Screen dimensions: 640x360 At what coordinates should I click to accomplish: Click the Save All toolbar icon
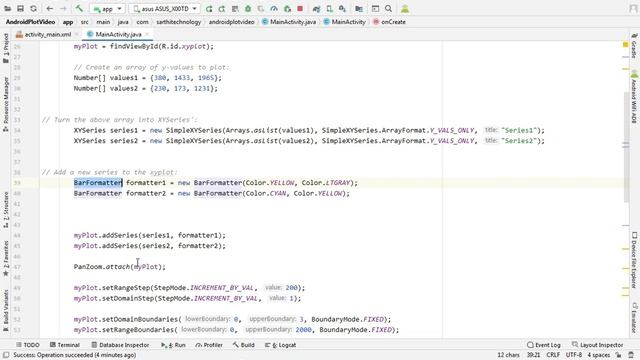tap(20, 9)
